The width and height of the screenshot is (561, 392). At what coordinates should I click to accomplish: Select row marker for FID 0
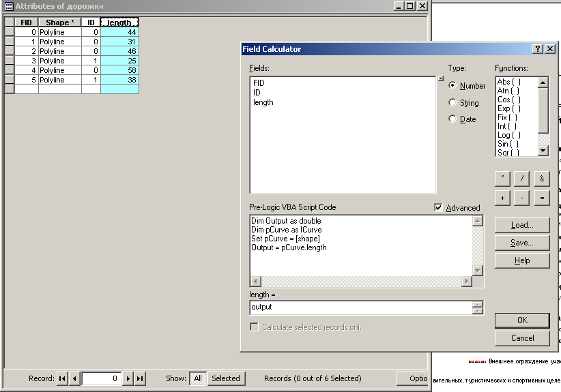point(10,32)
